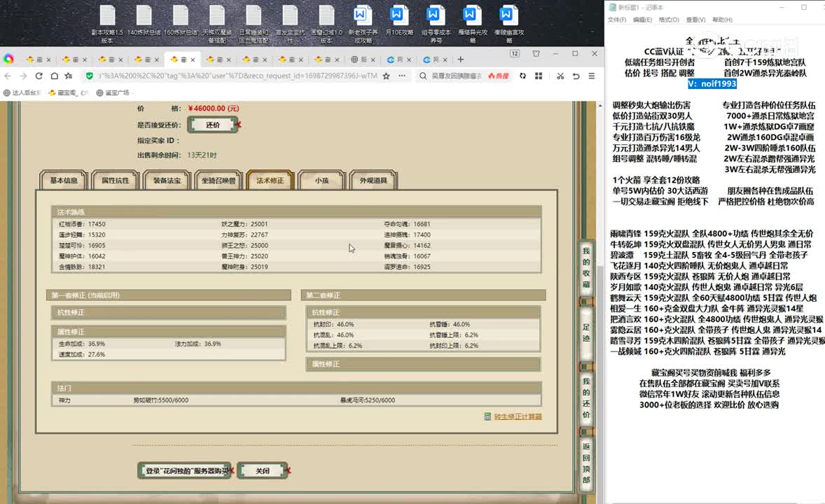
Task: Click the undo closed tab icon
Action: point(576,76)
